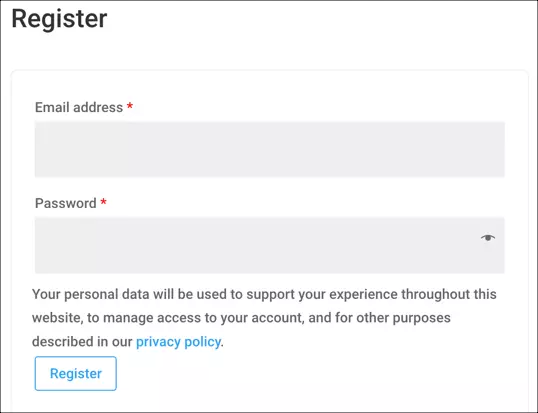Click the blank area above Email address label
Screen dimensions: 538x413
[x=269, y=86]
